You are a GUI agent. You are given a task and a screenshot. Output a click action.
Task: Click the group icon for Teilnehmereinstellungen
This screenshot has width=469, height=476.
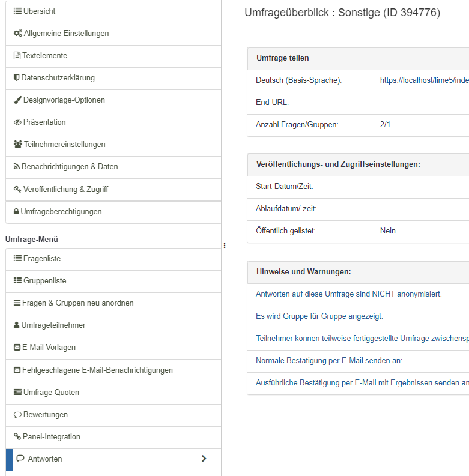pyautogui.click(x=18, y=145)
